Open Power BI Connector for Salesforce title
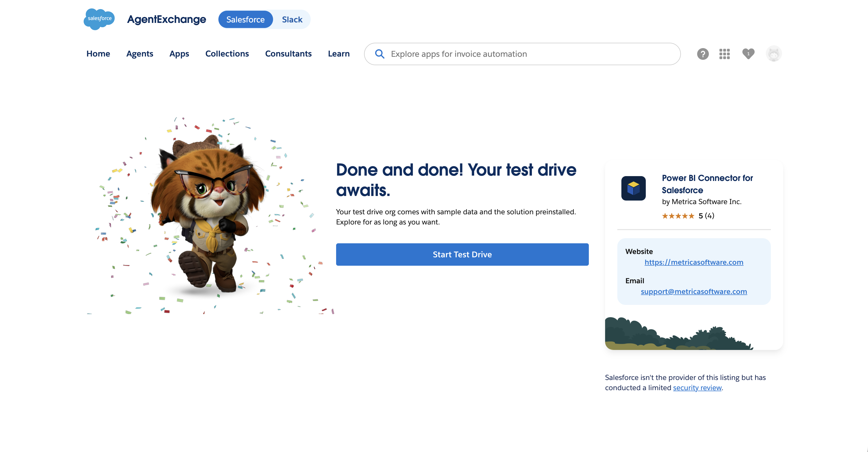 tap(707, 184)
